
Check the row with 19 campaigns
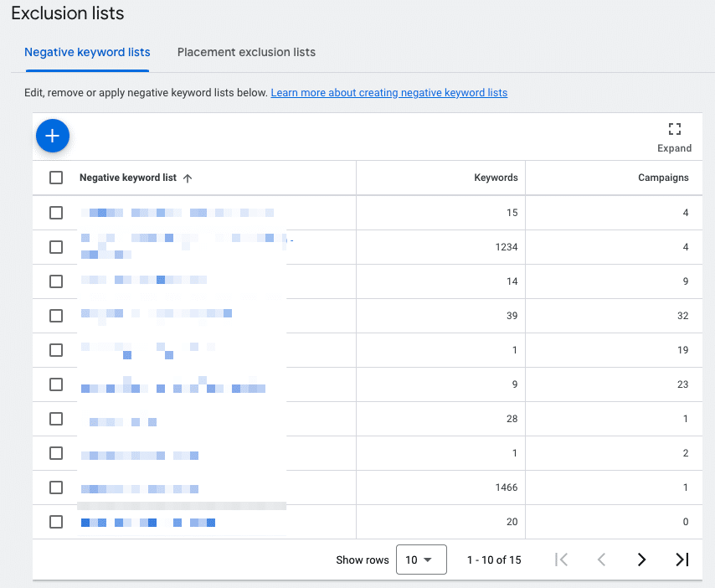point(56,350)
